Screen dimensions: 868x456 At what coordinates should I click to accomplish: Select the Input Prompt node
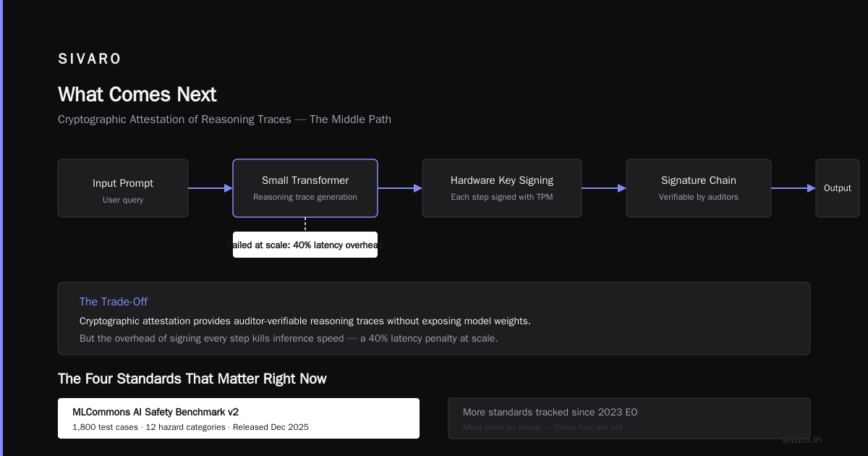(123, 188)
